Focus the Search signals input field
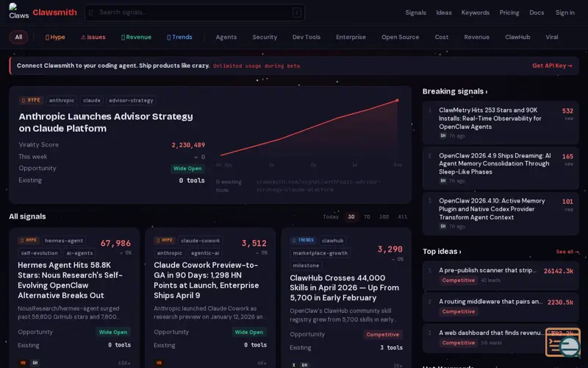The image size is (588, 368). 191,13
